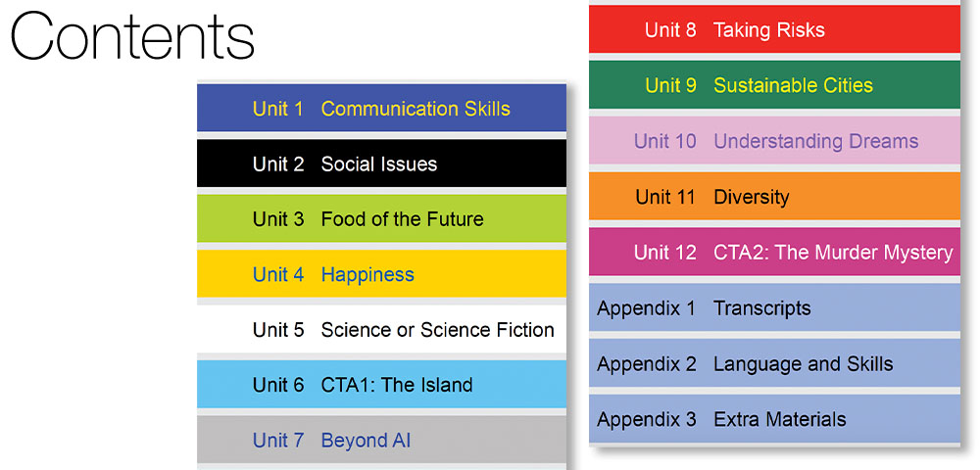Open Appendix 3 Extra Materials
Screen dimensions: 980x470
774,418
